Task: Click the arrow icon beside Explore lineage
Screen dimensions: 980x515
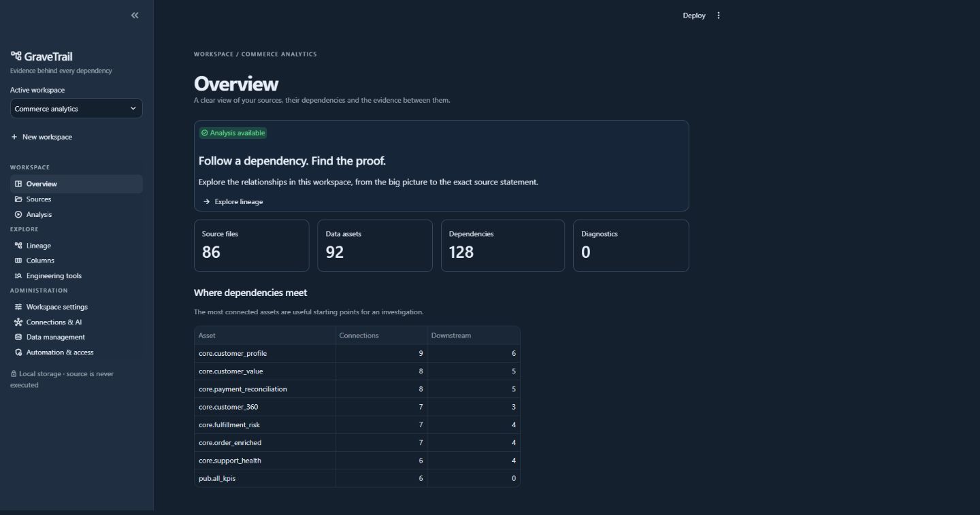Action: [207, 202]
